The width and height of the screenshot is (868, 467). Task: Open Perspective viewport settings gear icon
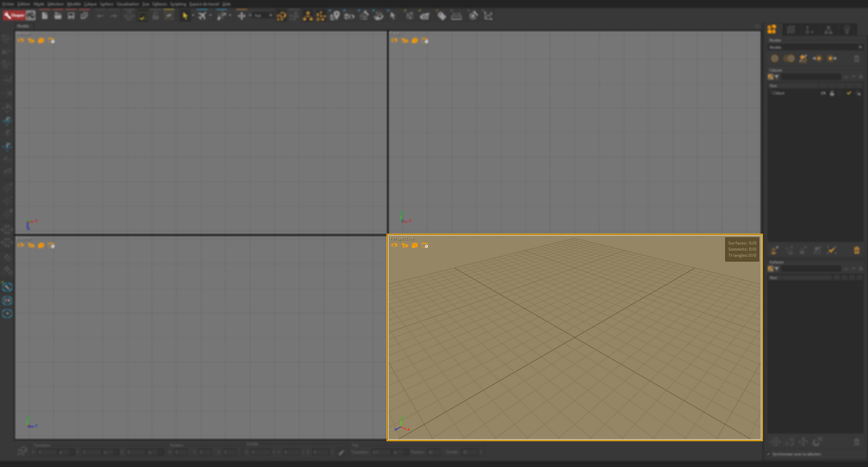(x=425, y=246)
